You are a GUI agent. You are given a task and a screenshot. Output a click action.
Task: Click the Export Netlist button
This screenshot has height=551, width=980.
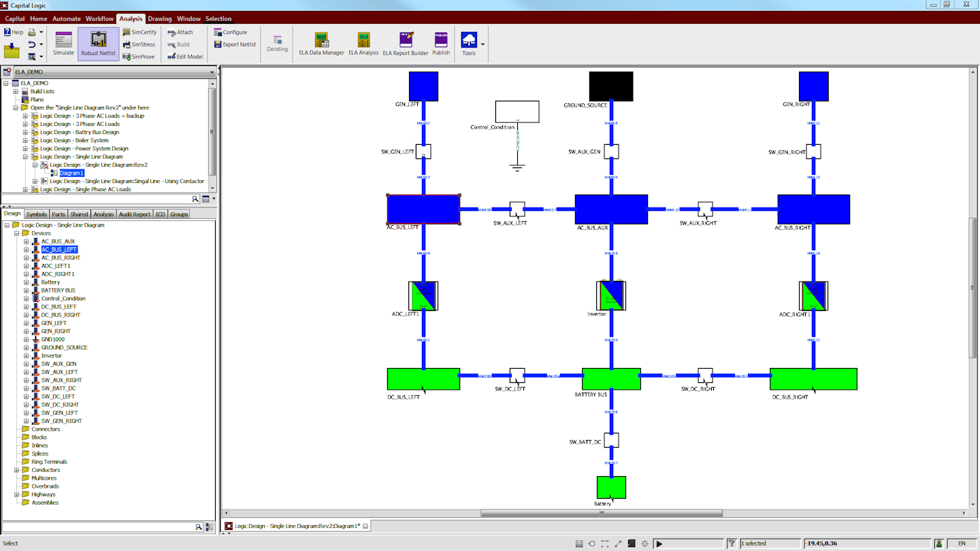(234, 44)
